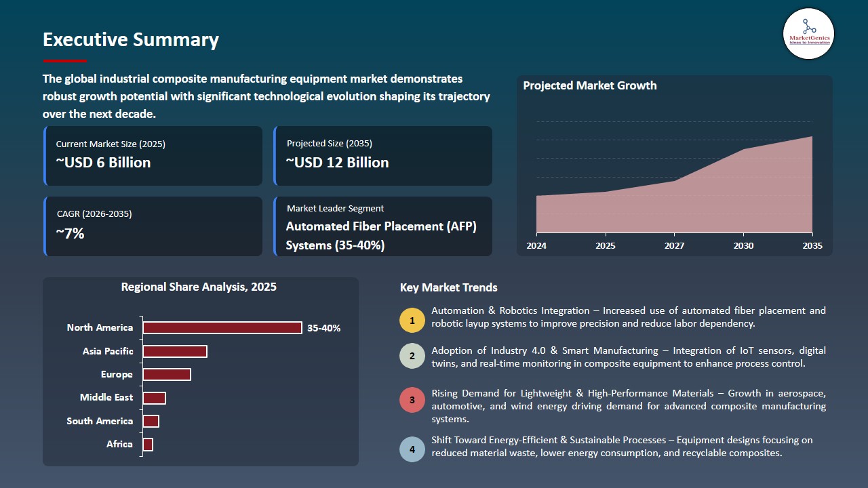Select the Asia Pacific bar
The image size is (868, 488).
coord(175,351)
